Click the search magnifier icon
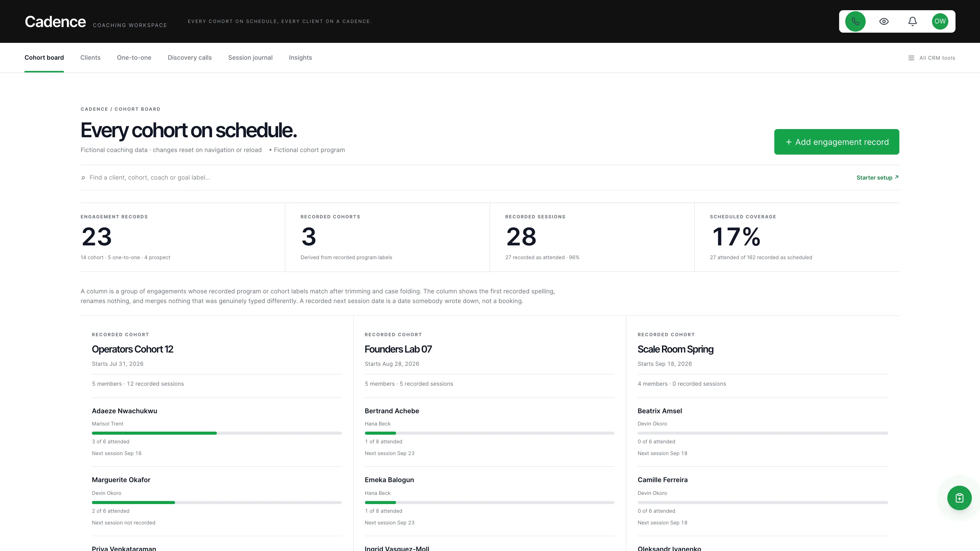The height and width of the screenshot is (551, 980). (83, 178)
